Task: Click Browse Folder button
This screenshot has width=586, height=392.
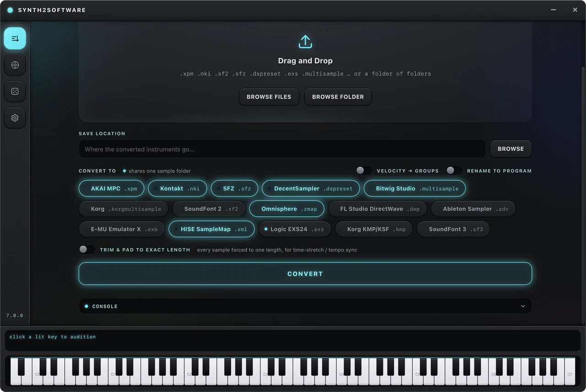Action: coord(338,97)
